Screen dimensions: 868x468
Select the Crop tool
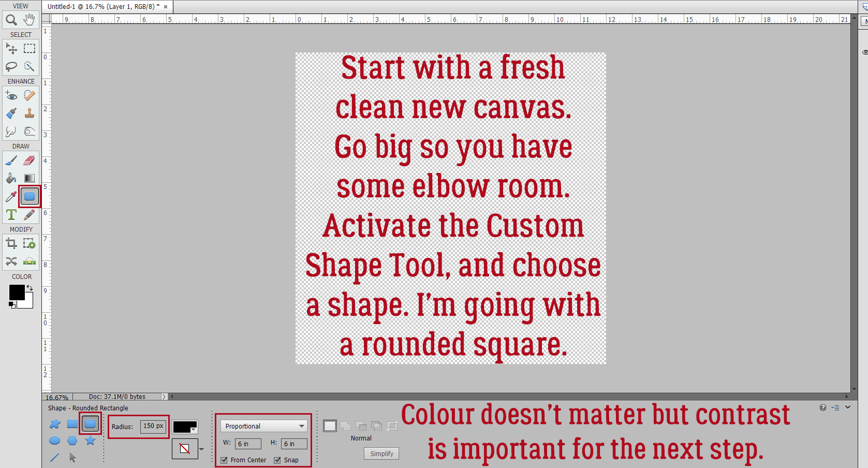tap(11, 243)
